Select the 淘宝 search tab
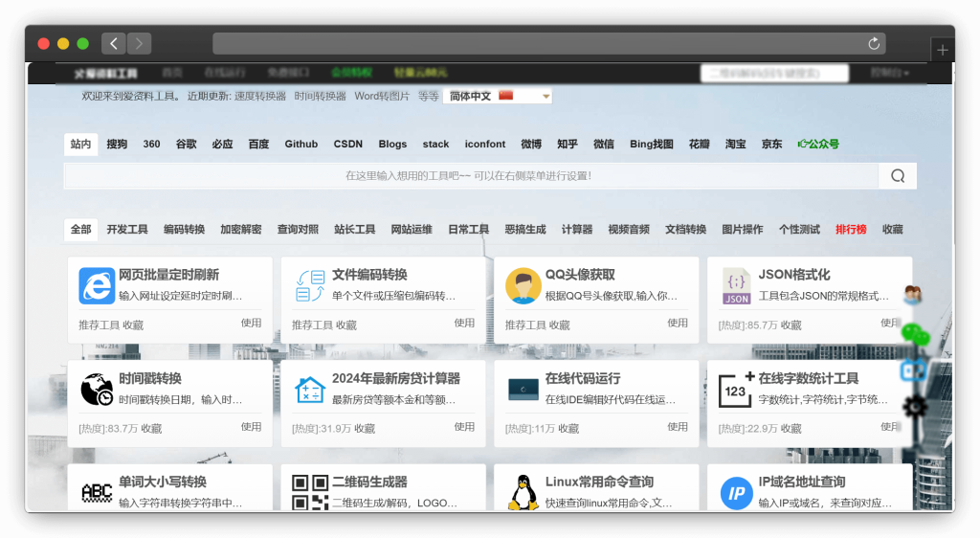The image size is (980, 538). tap(736, 144)
